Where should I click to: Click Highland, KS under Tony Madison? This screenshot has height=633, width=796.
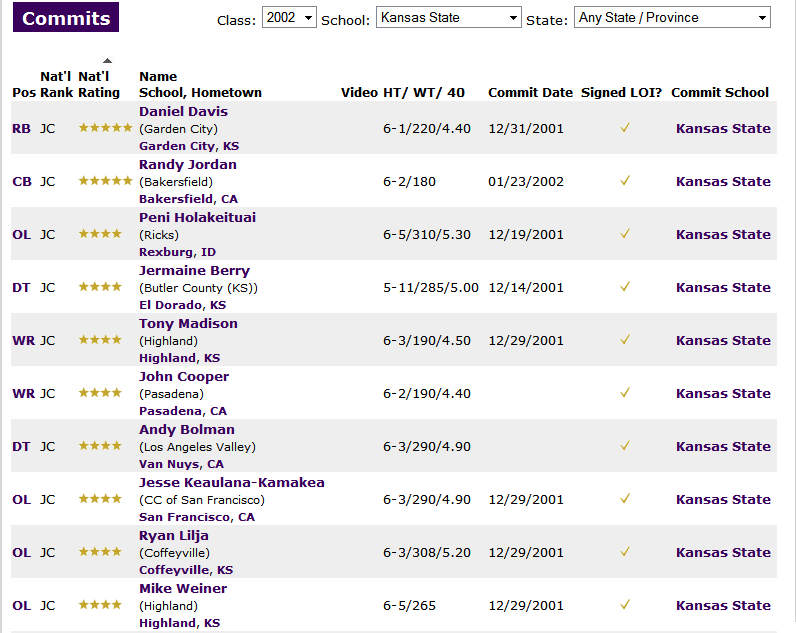tap(179, 358)
